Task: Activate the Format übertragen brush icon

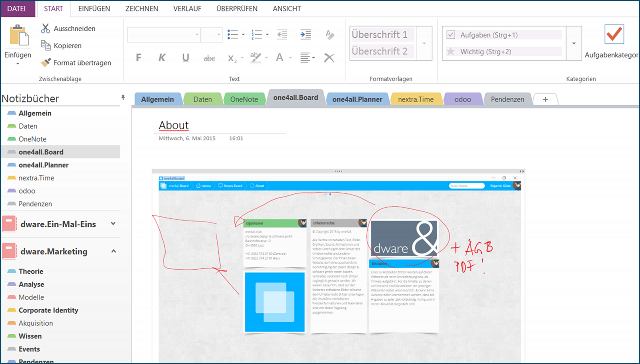Action: click(x=45, y=63)
